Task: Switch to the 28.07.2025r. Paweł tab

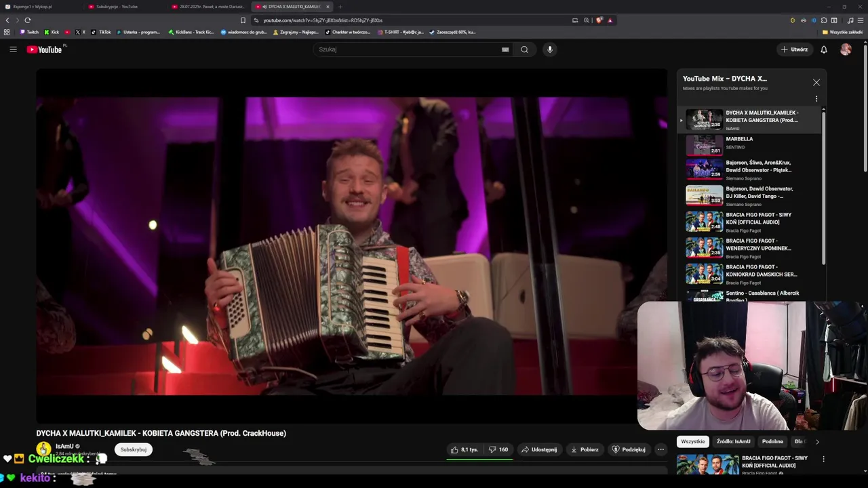Action: click(209, 7)
